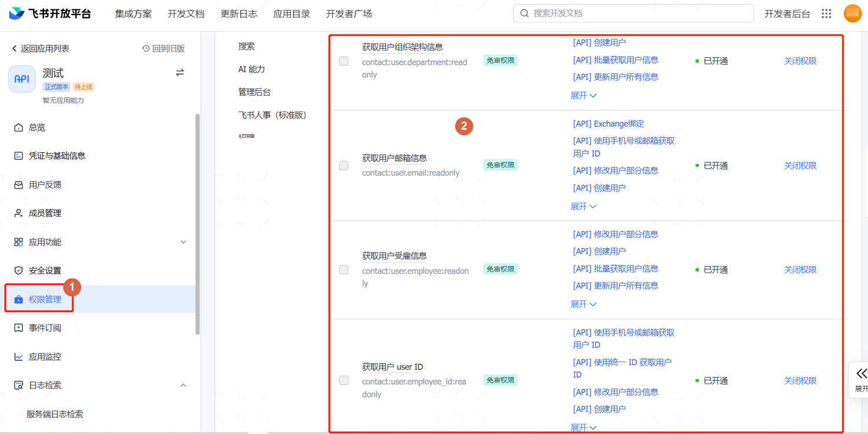Image resolution: width=868 pixels, height=434 pixels.
Task: Open [API] 批量获取用户信息 in department row
Action: click(616, 60)
